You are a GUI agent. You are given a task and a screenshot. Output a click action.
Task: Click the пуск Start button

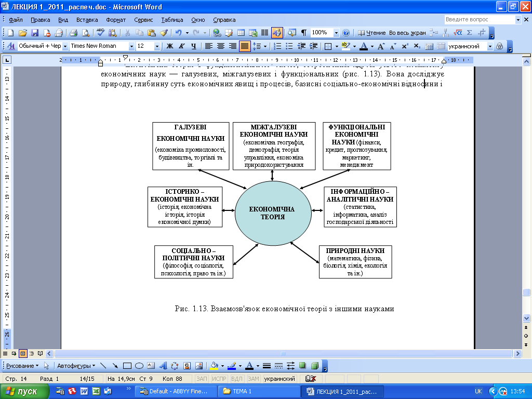(24, 391)
